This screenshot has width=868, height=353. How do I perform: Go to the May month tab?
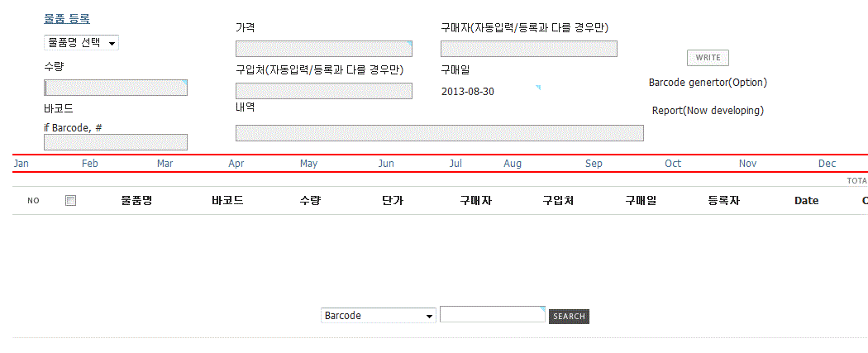pos(308,164)
